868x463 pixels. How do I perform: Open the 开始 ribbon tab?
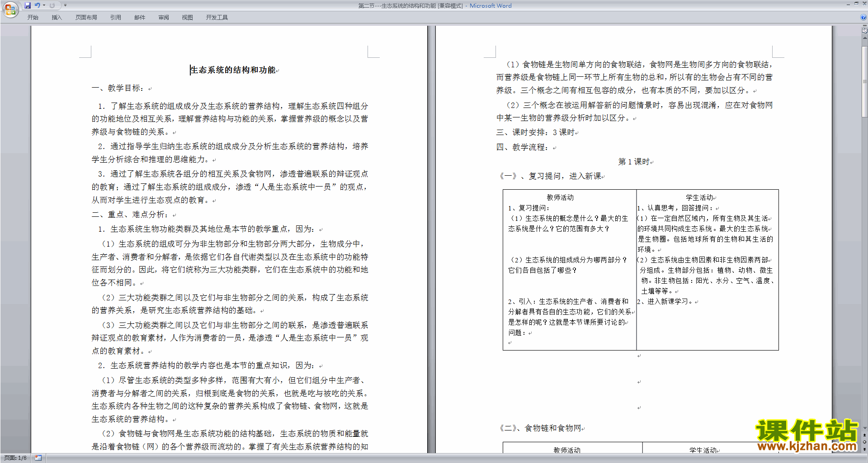33,18
